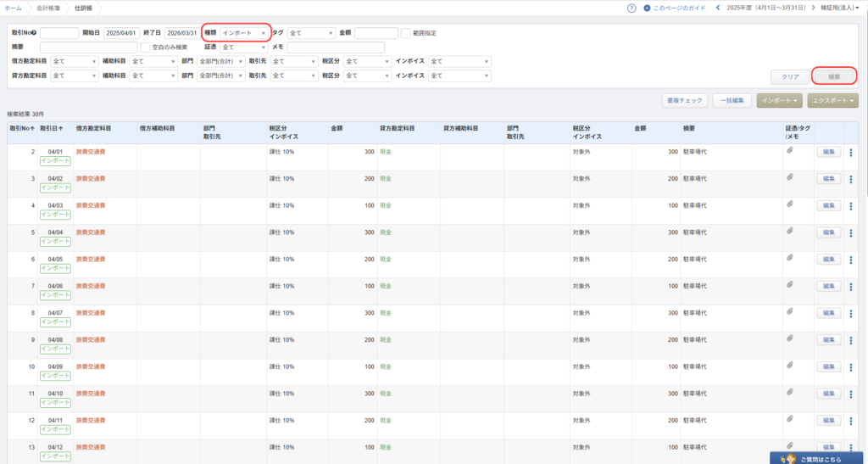Toggle the 空白のみ検索 checkbox

(x=145, y=48)
